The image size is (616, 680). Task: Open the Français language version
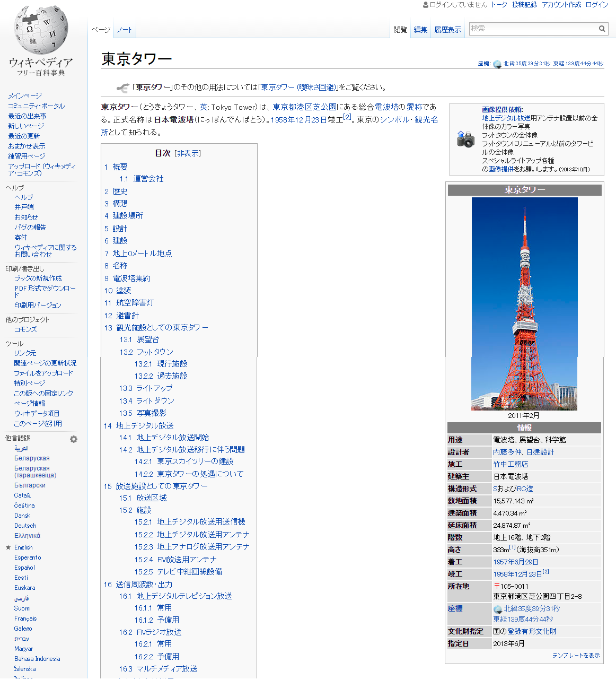[x=25, y=618]
